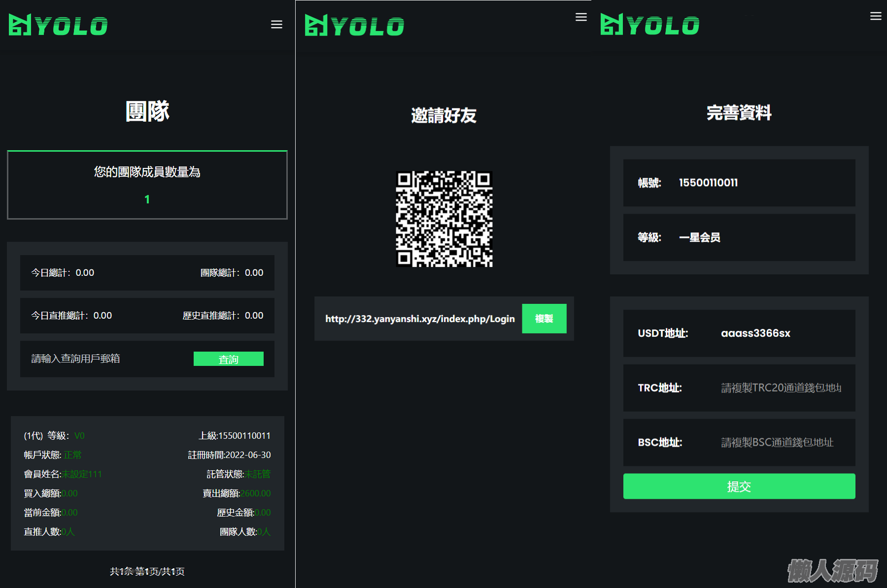Click the membership level value 一星会员
The image size is (887, 588).
[x=699, y=237]
